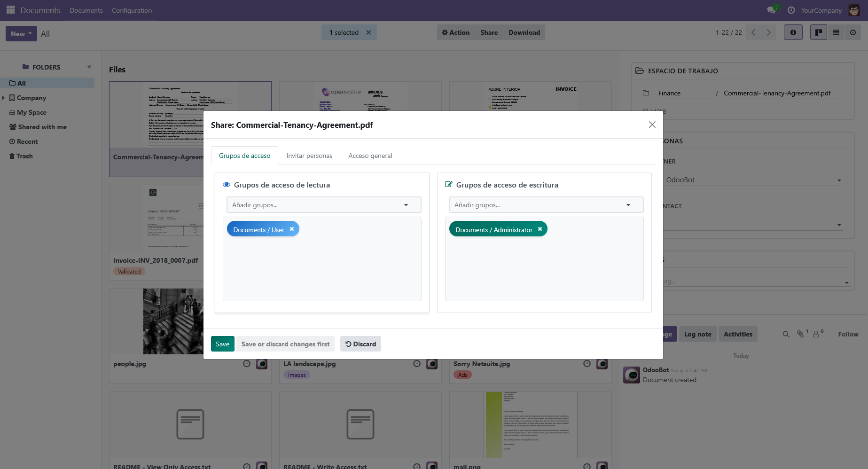Viewport: 868px width, 469px height.
Task: Go to next page arrow
Action: point(768,32)
